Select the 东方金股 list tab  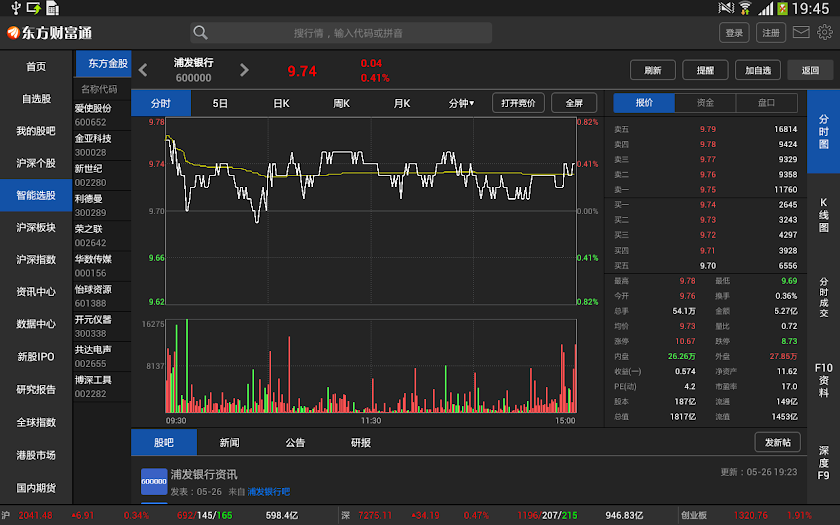click(x=104, y=64)
